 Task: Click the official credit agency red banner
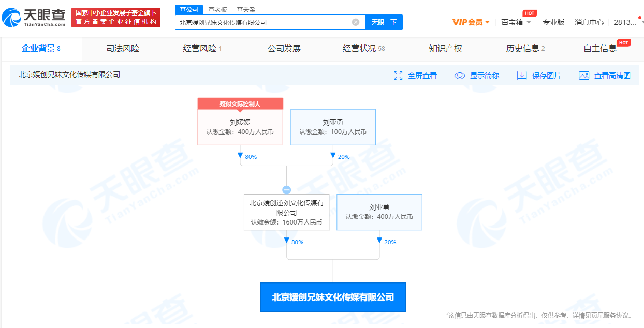[116, 18]
